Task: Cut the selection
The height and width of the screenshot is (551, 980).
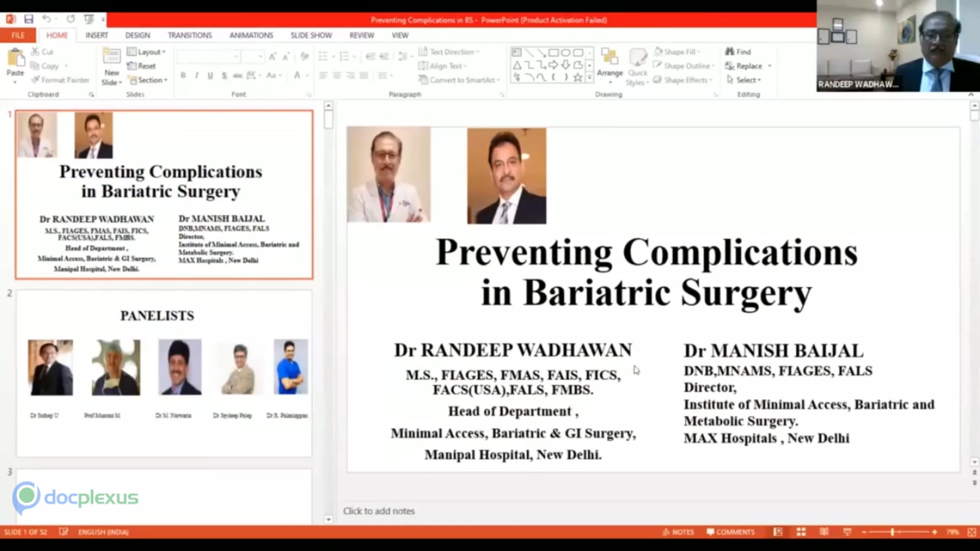Action: click(42, 52)
